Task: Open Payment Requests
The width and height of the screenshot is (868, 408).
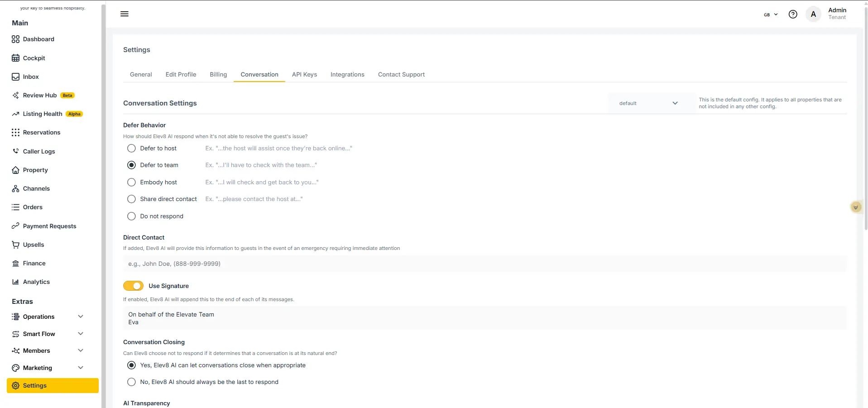Action: tap(44, 226)
